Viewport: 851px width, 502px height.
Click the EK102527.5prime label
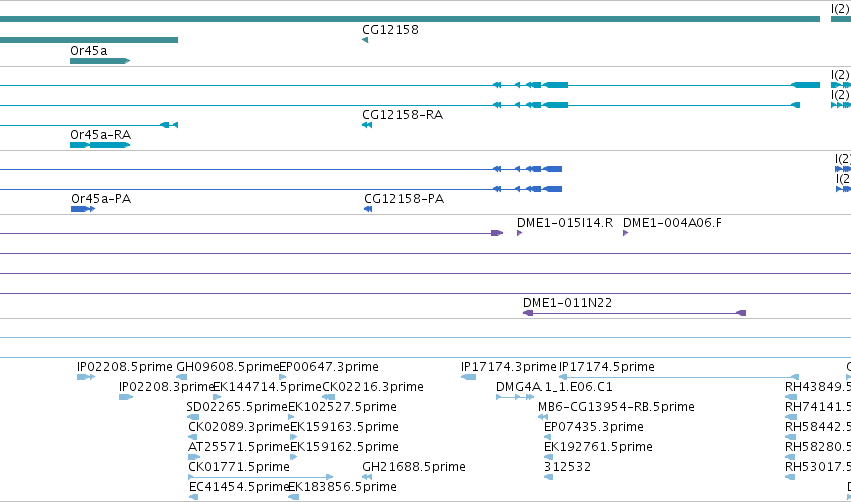pos(342,407)
